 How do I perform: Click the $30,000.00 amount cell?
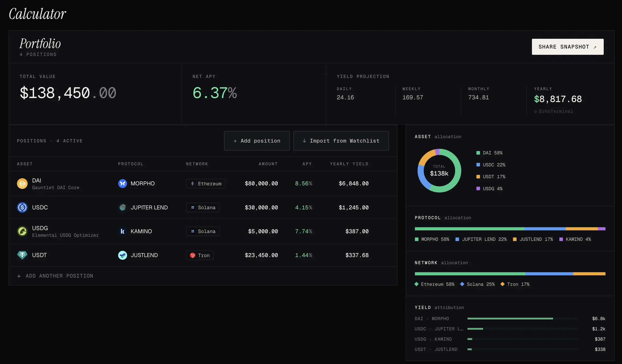pos(261,208)
